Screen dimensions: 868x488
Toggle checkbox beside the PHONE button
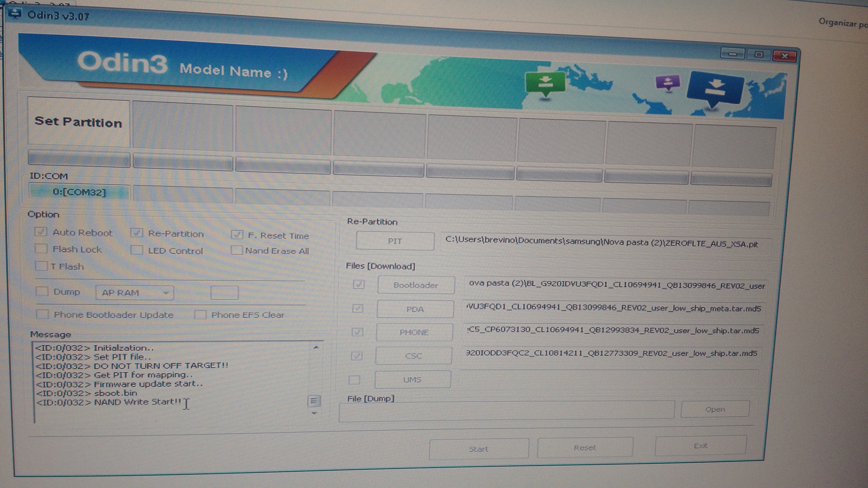pyautogui.click(x=357, y=332)
